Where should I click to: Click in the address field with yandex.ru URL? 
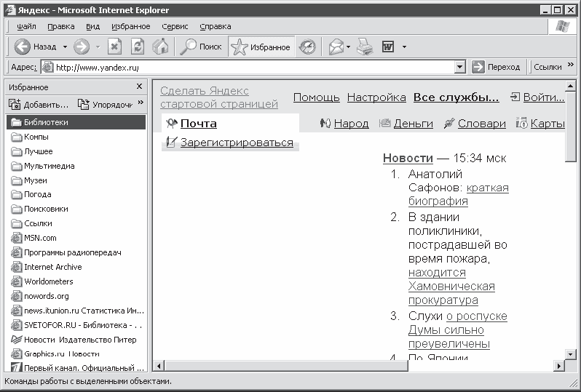coord(254,67)
